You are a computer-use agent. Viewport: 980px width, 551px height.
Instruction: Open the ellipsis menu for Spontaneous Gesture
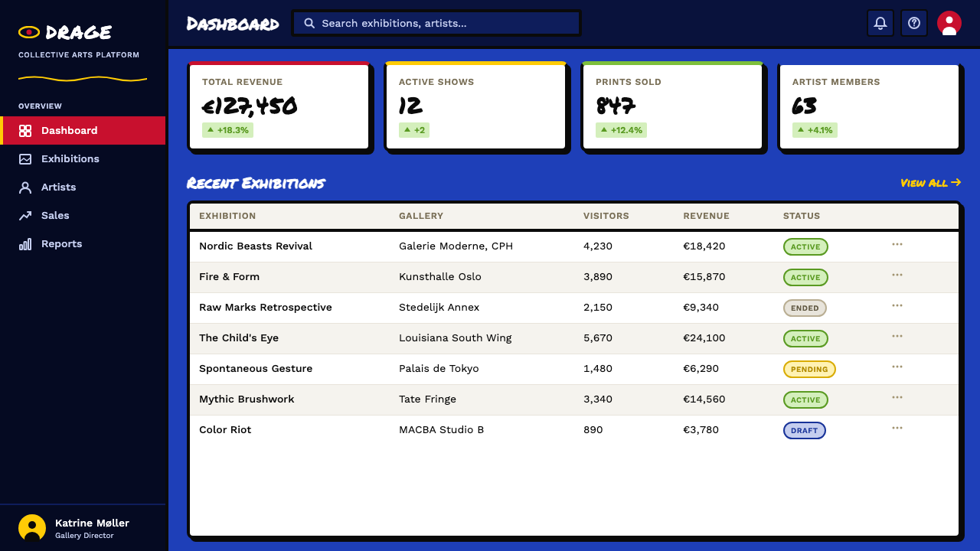coord(897,367)
